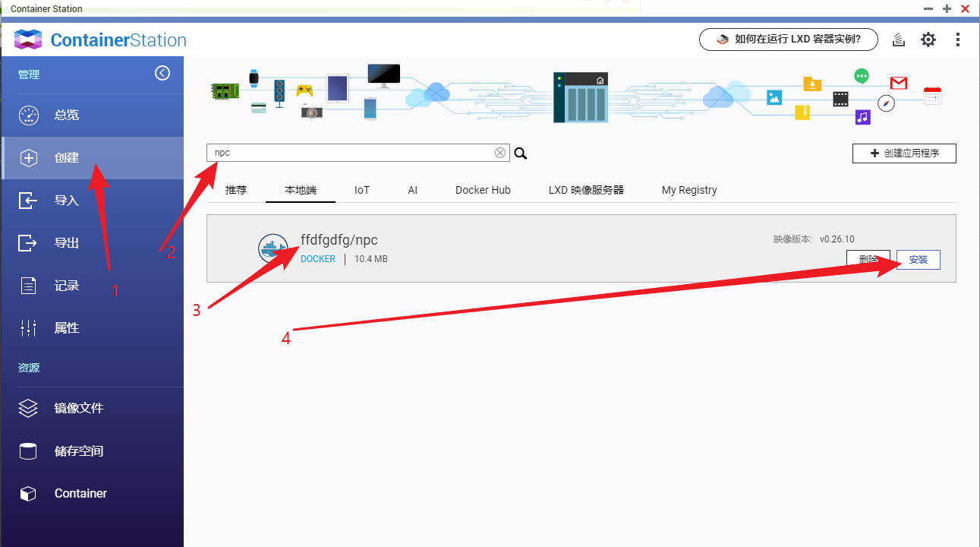Click the green chat bubble banner icon
This screenshot has width=980, height=547.
(x=861, y=76)
